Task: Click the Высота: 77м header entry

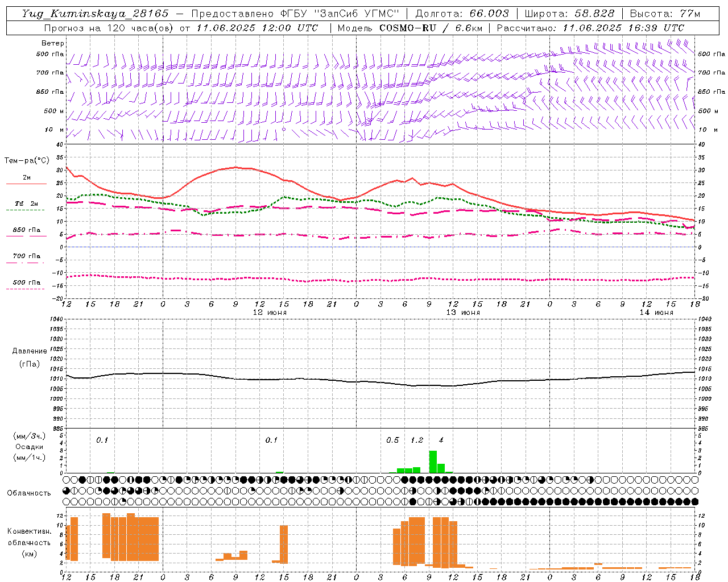Action: point(665,14)
